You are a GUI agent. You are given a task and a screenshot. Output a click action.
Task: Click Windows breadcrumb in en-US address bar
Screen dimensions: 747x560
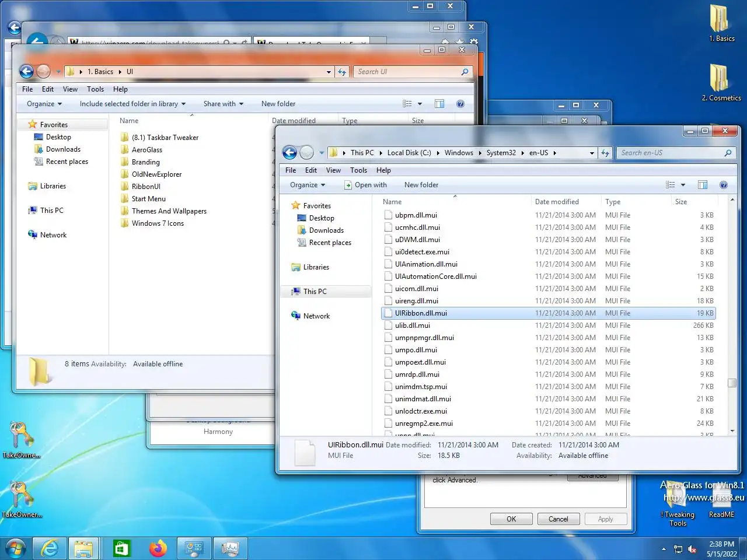[x=459, y=153]
